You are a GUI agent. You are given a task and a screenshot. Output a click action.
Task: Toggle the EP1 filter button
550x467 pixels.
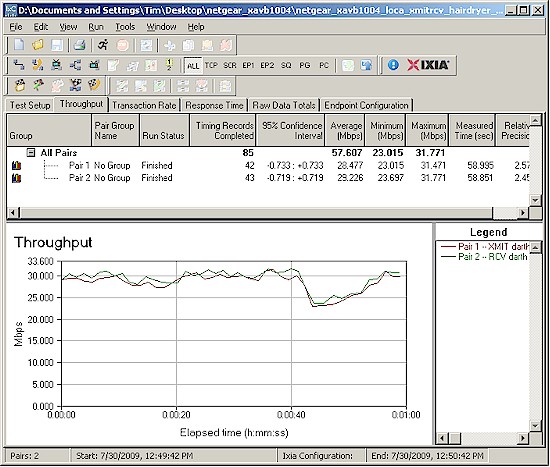coord(248,65)
